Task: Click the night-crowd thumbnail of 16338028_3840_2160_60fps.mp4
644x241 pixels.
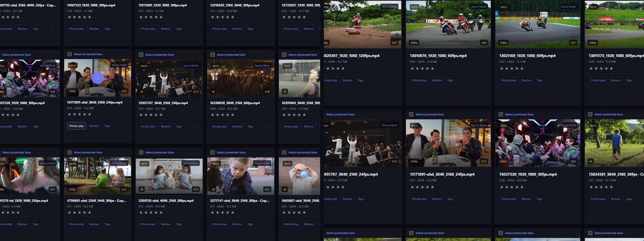Action: [x=241, y=78]
